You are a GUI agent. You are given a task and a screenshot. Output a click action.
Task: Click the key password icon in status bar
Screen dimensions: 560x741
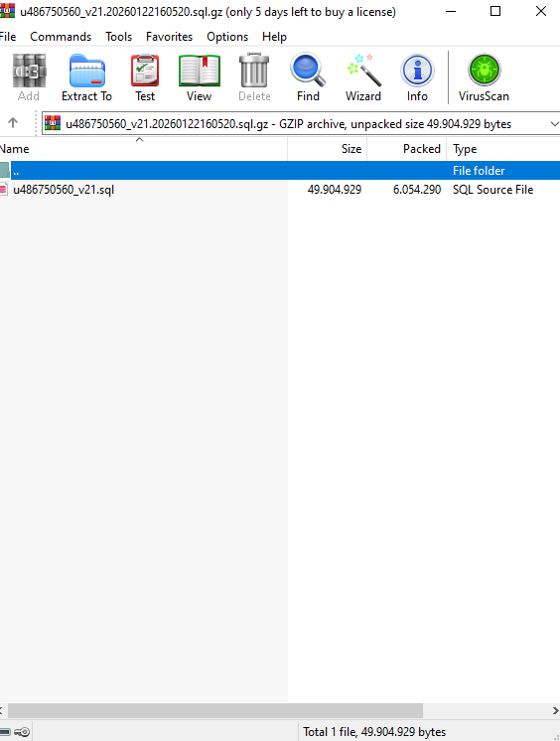coord(22,732)
